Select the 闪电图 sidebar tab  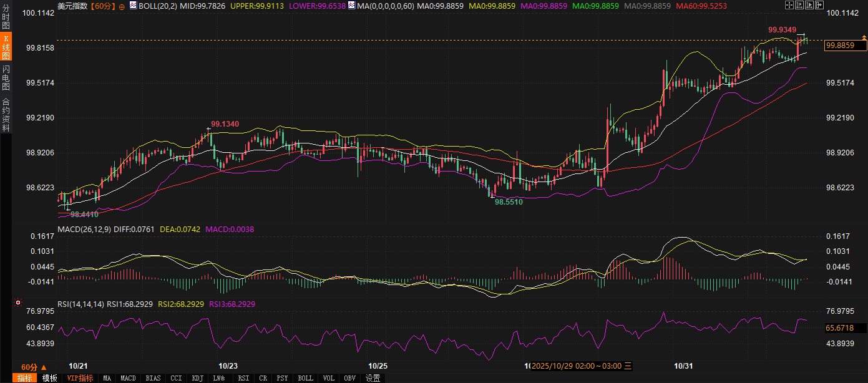pyautogui.click(x=6, y=77)
